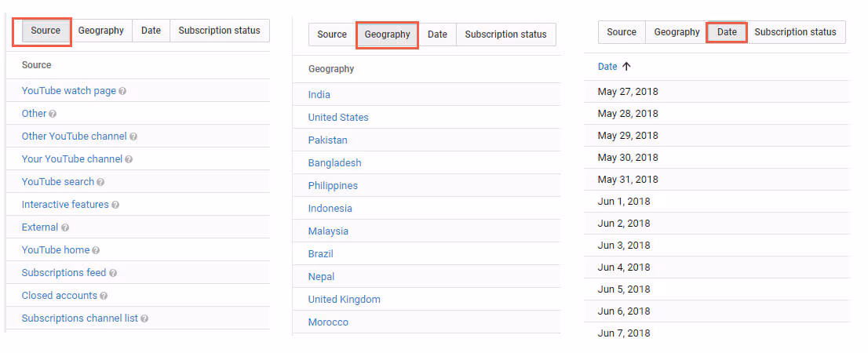Click help icon beside Subscriptions feed
The image size is (868, 353).
pos(113,273)
